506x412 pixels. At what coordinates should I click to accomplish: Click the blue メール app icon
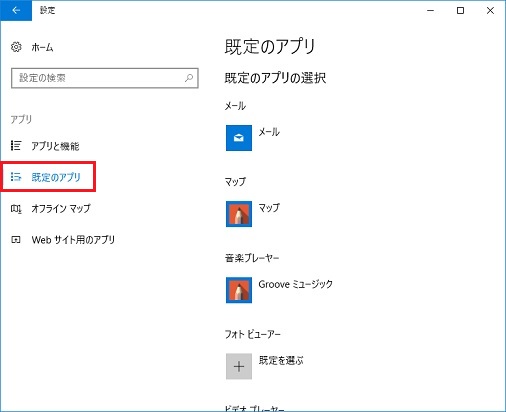point(239,138)
